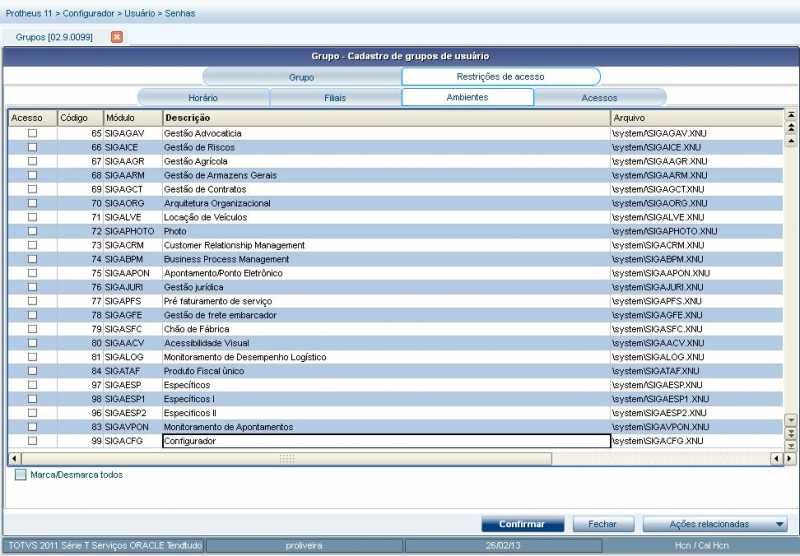Click left arrow at horizontal scrollbar's right end
Screen dimensions: 800x556
coord(776,459)
